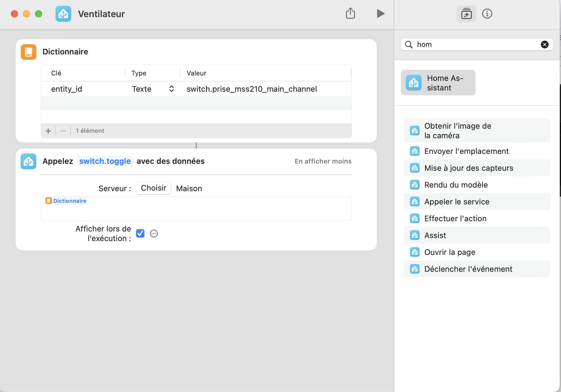Click the orange Dictionnaire action icon
The height and width of the screenshot is (392, 561).
[29, 52]
